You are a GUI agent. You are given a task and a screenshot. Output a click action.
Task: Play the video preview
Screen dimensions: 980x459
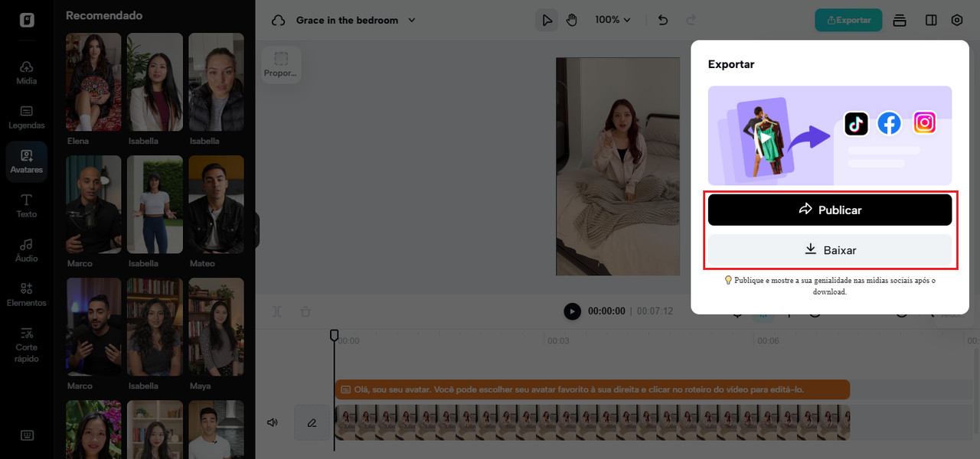[x=572, y=311]
